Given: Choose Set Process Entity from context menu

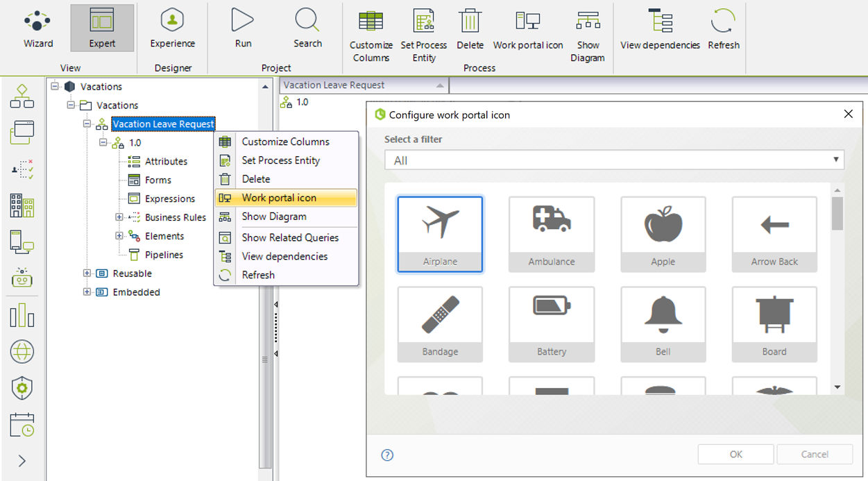Looking at the screenshot, I should point(286,160).
